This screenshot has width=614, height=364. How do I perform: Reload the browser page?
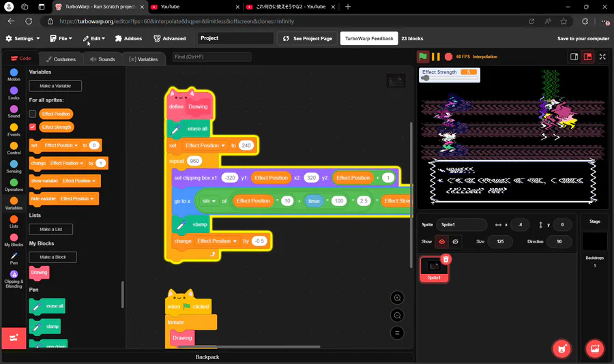[29, 21]
